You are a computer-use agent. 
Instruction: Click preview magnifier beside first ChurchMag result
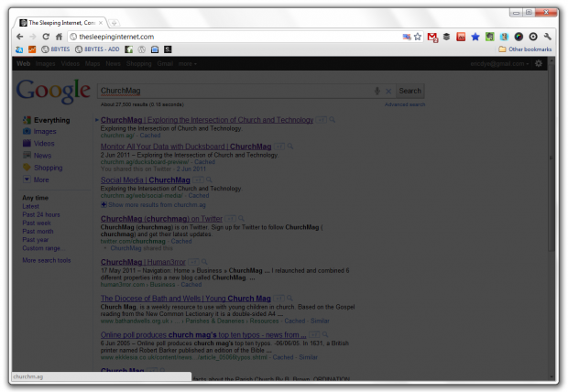(x=332, y=120)
